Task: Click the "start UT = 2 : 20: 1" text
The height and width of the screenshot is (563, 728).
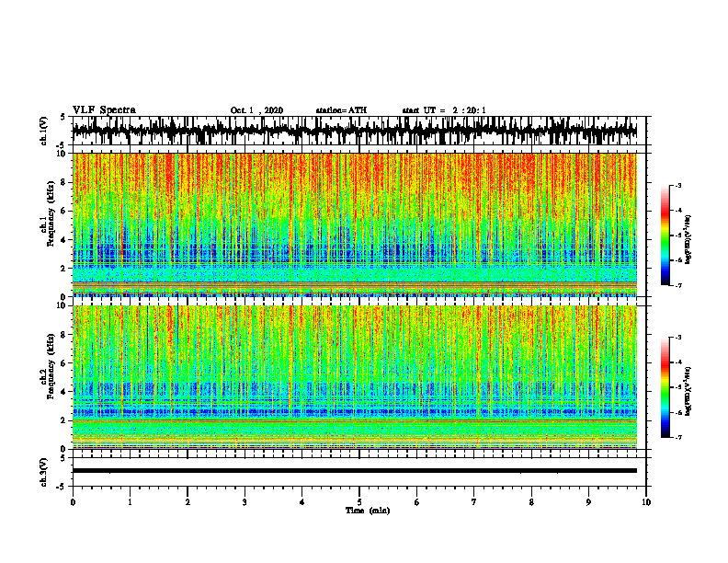Action: point(444,110)
